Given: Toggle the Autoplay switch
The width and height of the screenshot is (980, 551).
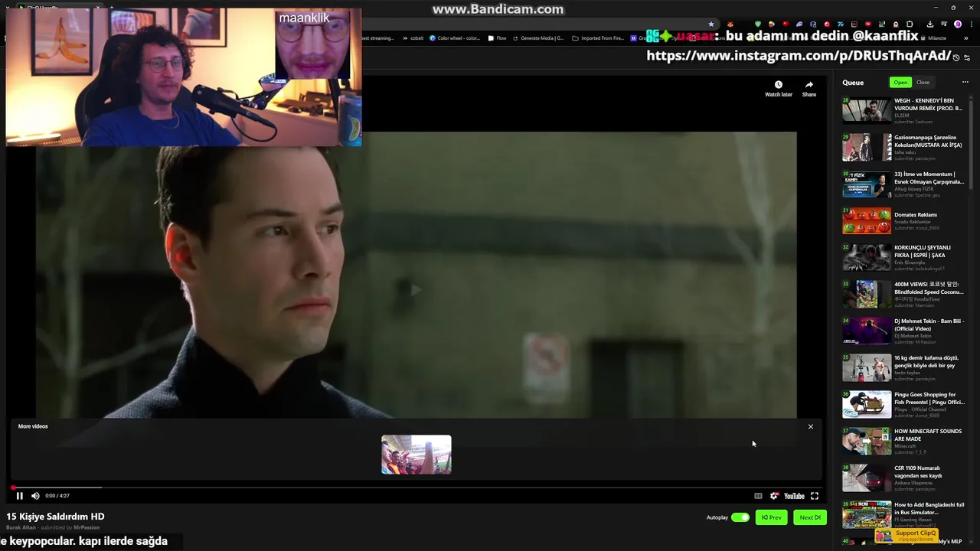Looking at the screenshot, I should 740,517.
